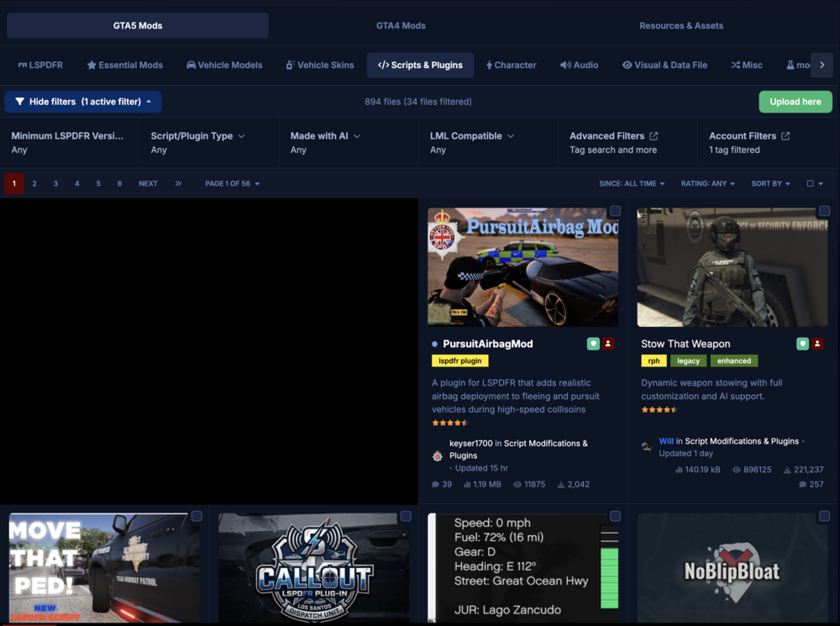Select Scripts & Plugins category

tap(420, 65)
